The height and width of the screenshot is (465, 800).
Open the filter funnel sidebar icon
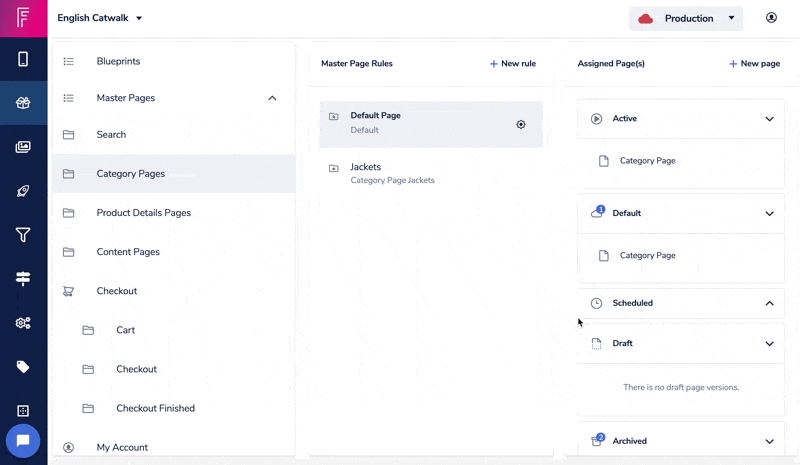pos(23,235)
